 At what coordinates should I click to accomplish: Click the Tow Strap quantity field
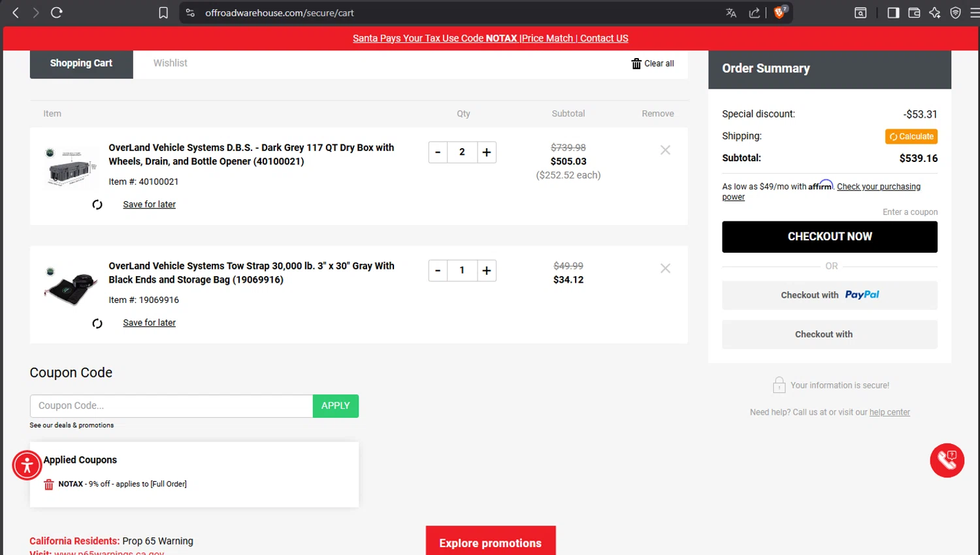[x=462, y=270]
